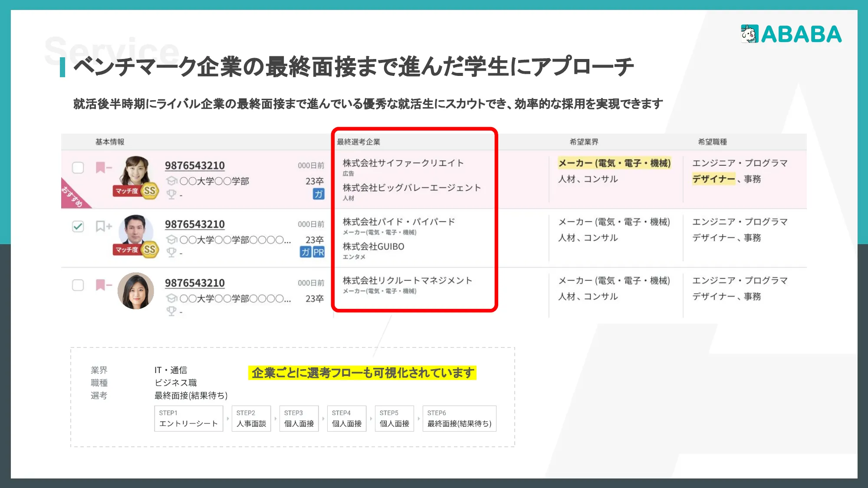Click STEP5 個人面接 box
This screenshot has height=488, width=868.
tap(395, 419)
